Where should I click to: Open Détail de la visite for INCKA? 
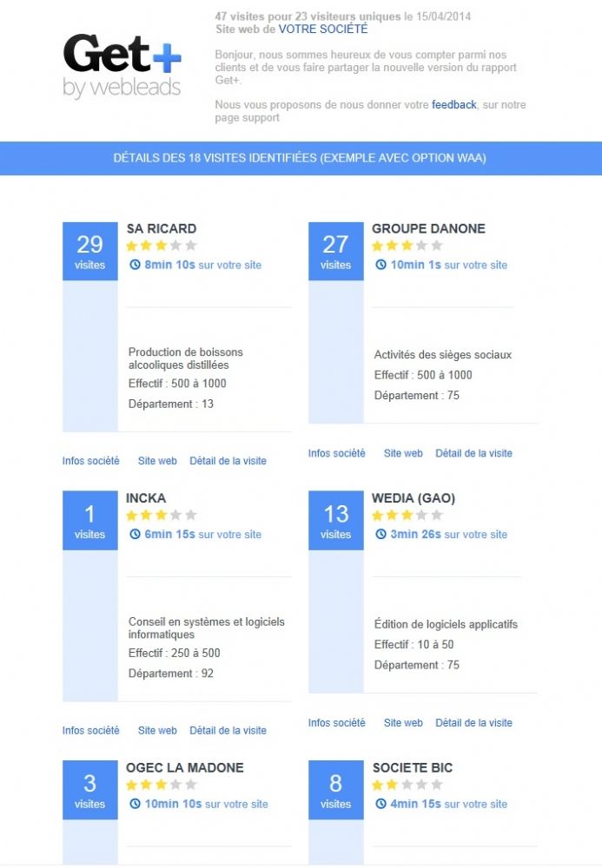[228, 730]
